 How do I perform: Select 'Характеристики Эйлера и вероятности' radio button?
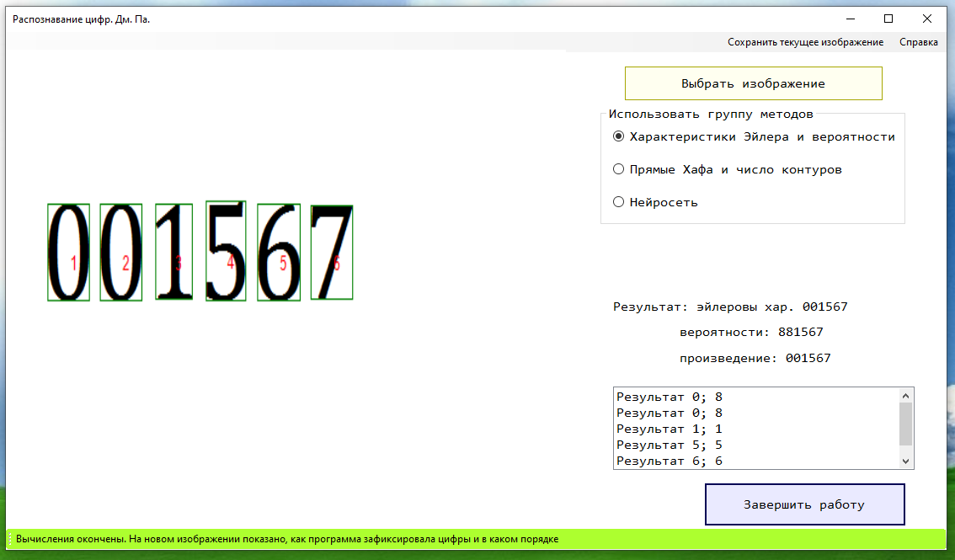(619, 136)
